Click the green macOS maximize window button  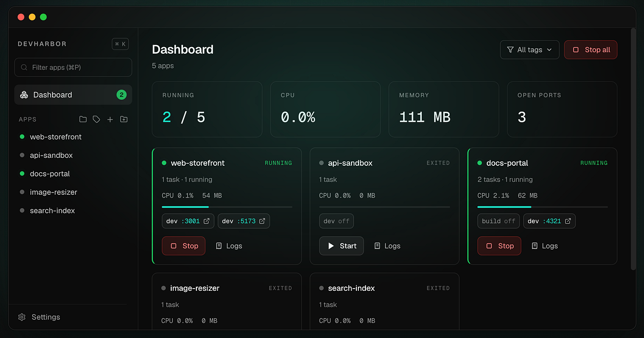(x=43, y=17)
